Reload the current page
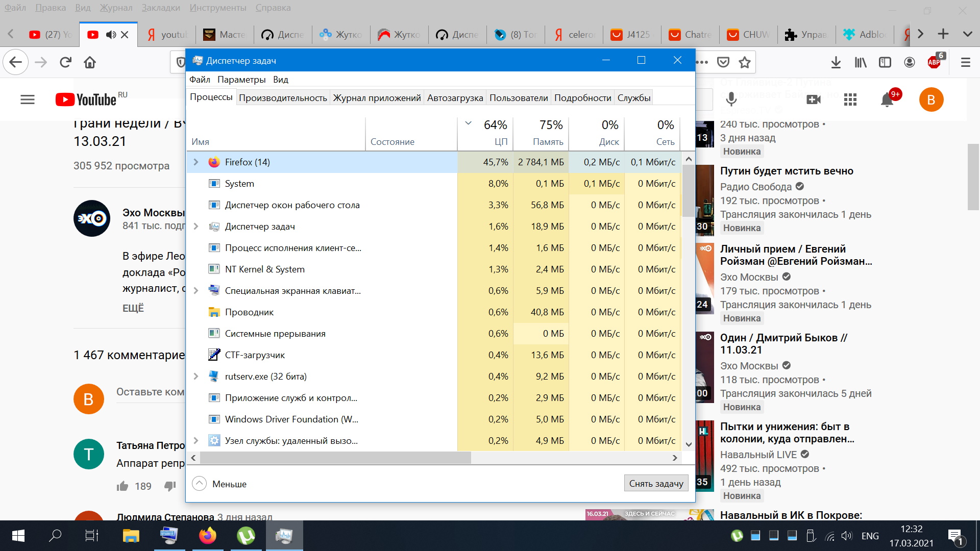The width and height of the screenshot is (980, 551). pyautogui.click(x=65, y=62)
